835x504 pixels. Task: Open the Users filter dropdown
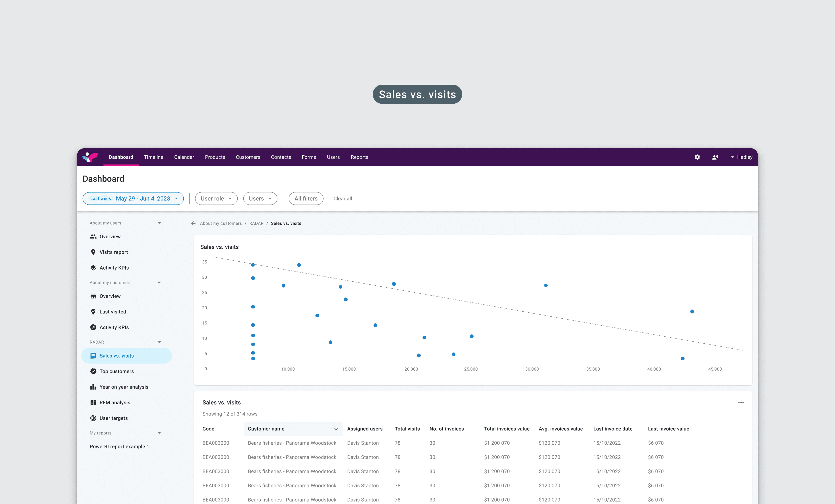(260, 199)
